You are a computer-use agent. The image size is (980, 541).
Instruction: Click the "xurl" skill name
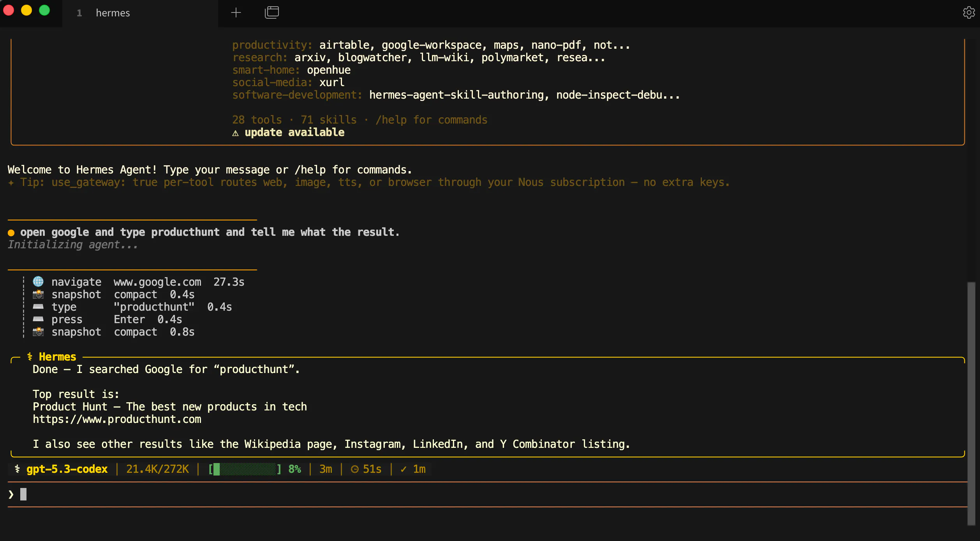[332, 82]
